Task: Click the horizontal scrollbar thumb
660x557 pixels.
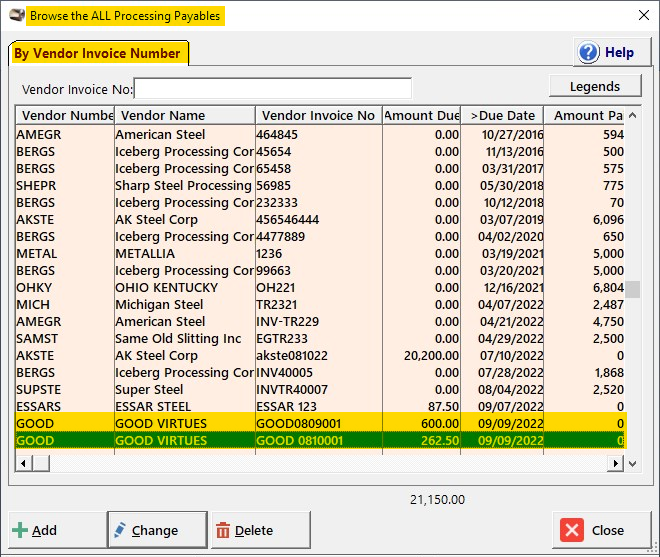Action: 41,464
